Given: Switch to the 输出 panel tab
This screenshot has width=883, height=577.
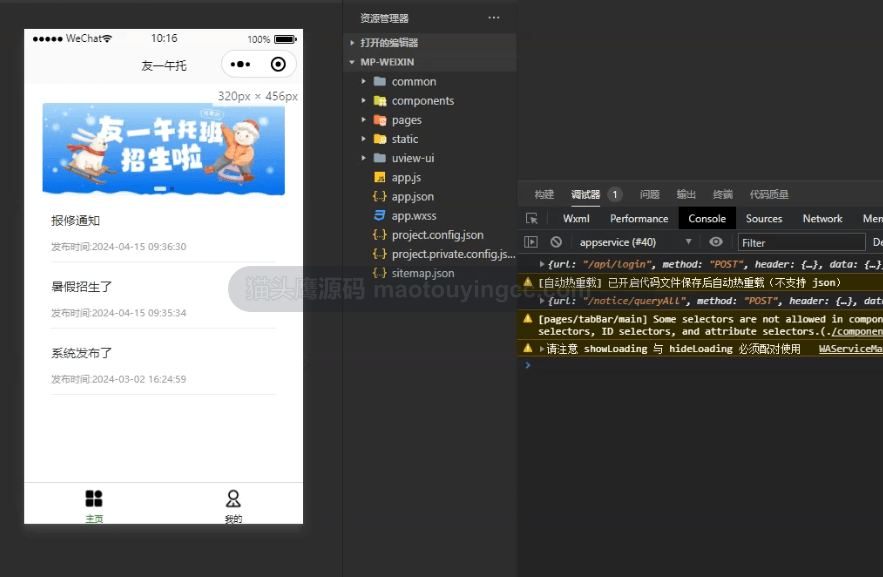Looking at the screenshot, I should [x=686, y=194].
